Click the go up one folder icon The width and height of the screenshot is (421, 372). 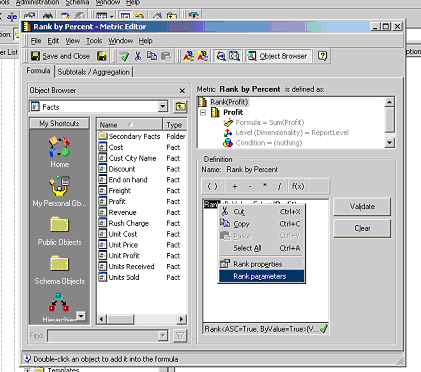click(x=180, y=107)
